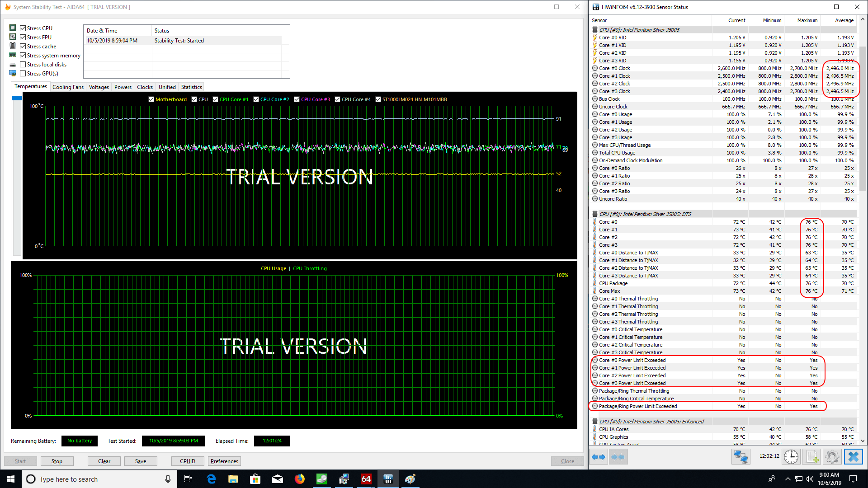Launch Microsoft Edge from taskbar
Viewport: 868px width, 488px height.
click(x=211, y=479)
